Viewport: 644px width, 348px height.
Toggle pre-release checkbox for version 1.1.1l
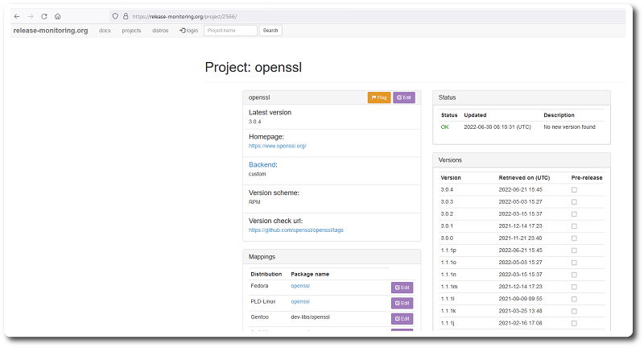(x=574, y=299)
